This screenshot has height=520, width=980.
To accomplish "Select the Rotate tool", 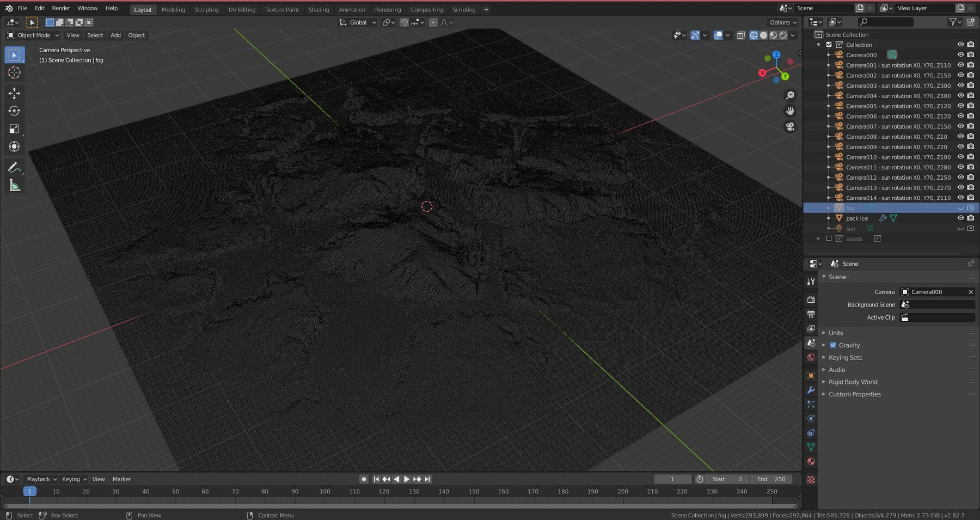I will click(x=15, y=111).
